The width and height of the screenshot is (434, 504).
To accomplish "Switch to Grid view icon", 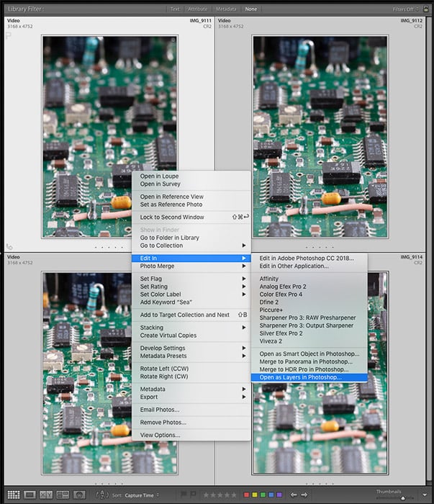I will point(14,495).
